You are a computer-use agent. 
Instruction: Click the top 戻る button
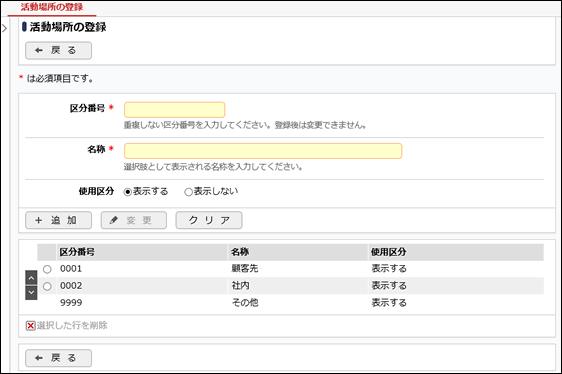58,51
